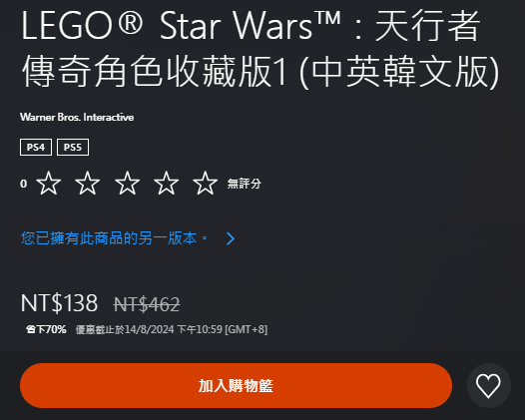Click the LEGO Star Wars product title
This screenshot has height=420, width=525.
click(261, 49)
